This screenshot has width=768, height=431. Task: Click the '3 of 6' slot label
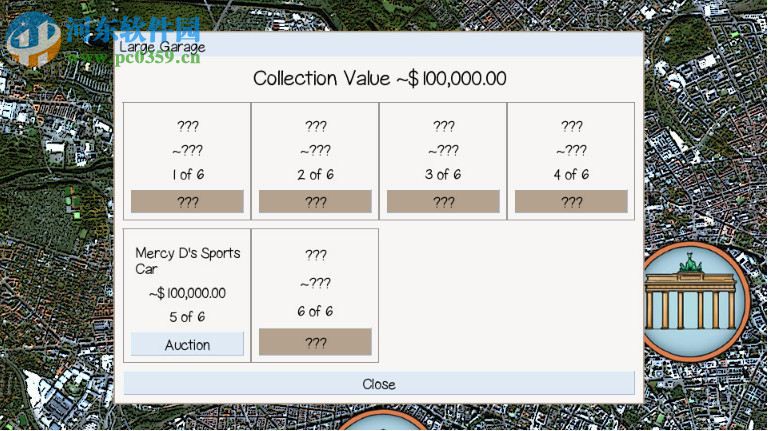tap(443, 174)
